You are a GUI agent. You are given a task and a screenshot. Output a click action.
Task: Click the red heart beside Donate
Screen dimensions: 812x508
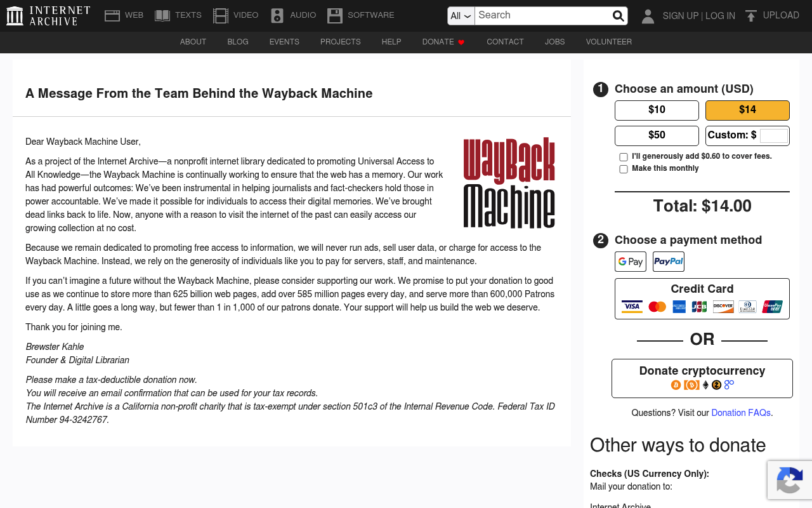coord(461,42)
